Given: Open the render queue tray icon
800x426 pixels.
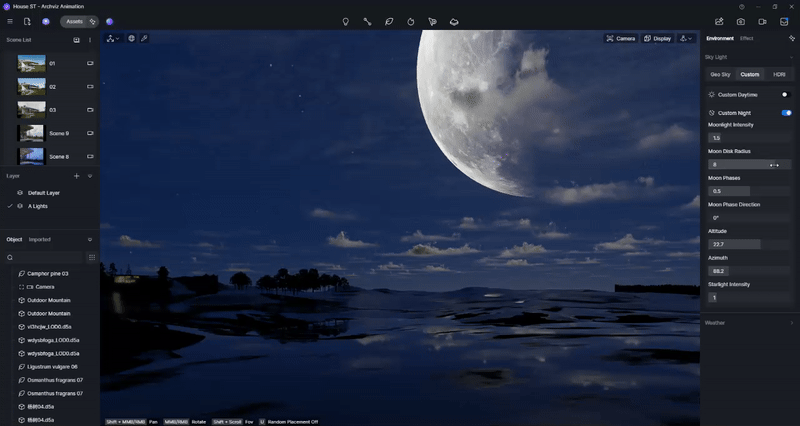Looking at the screenshot, I should (x=784, y=21).
